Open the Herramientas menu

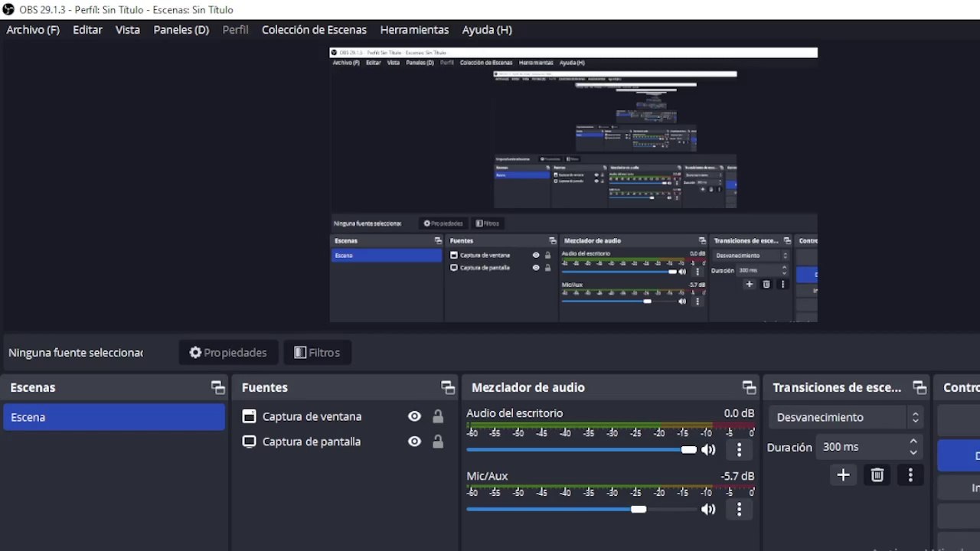414,30
